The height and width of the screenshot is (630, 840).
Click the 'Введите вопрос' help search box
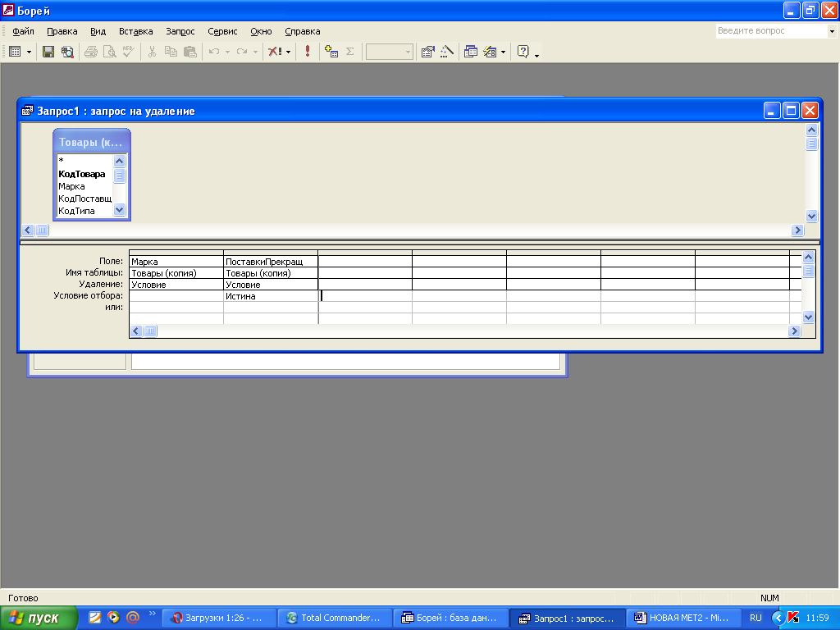(x=771, y=30)
